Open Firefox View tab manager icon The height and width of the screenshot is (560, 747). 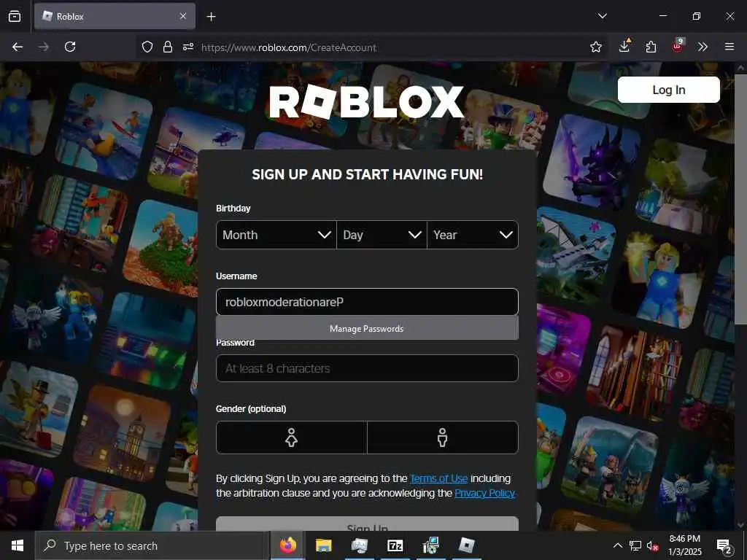(x=15, y=16)
